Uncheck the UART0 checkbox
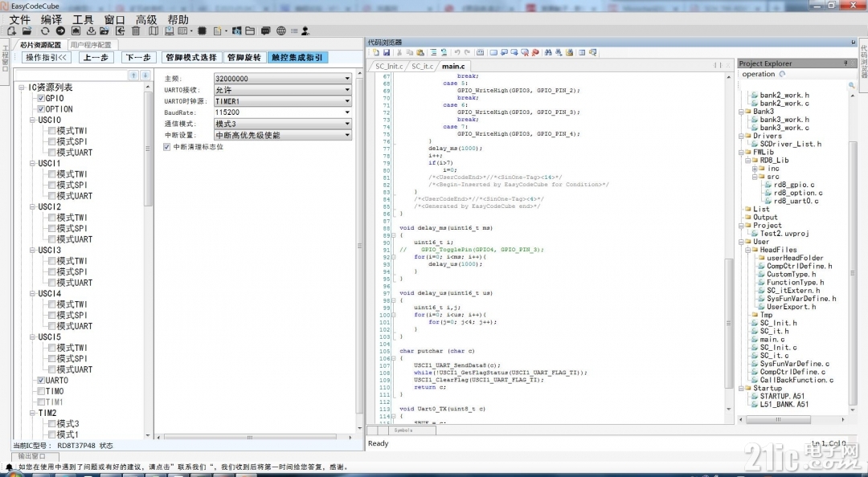The width and height of the screenshot is (868, 477). point(41,380)
